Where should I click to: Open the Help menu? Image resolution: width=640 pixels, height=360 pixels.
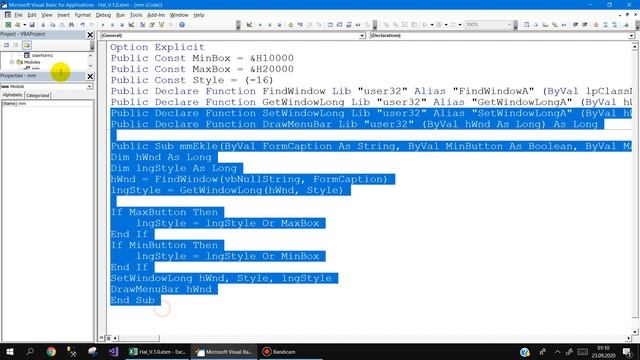click(x=199, y=15)
